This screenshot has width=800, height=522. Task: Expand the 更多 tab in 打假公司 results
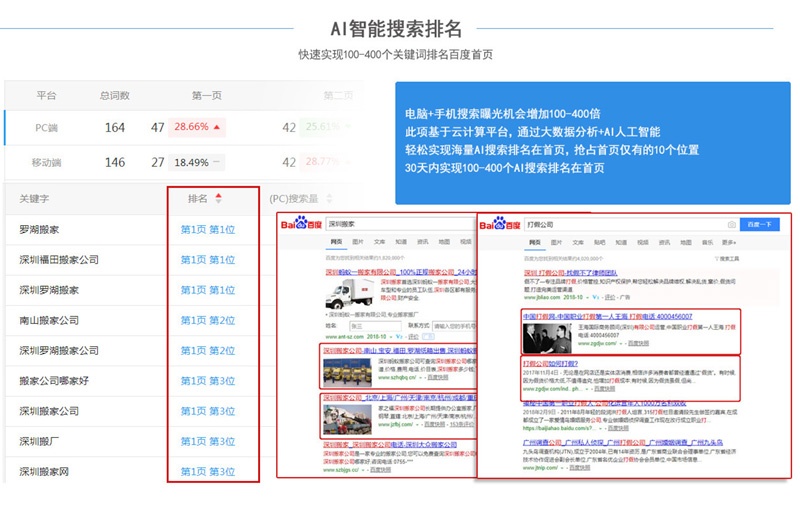728,243
